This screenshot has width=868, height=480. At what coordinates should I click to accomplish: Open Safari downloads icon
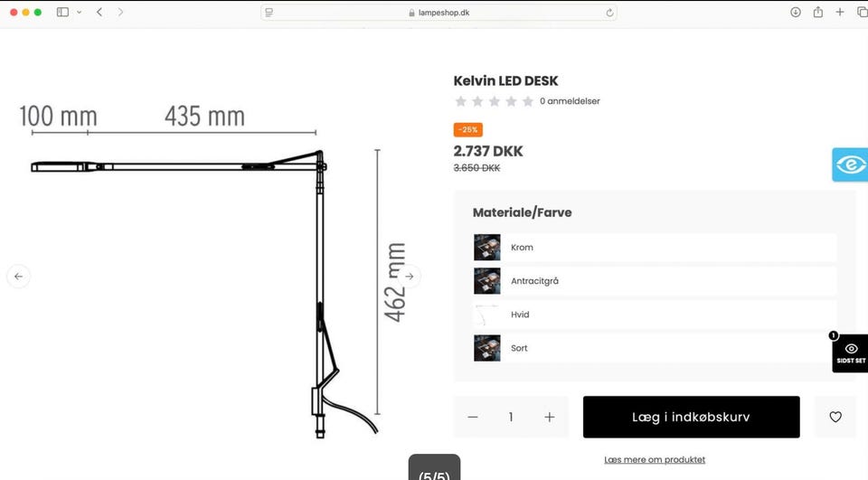[x=796, y=12]
